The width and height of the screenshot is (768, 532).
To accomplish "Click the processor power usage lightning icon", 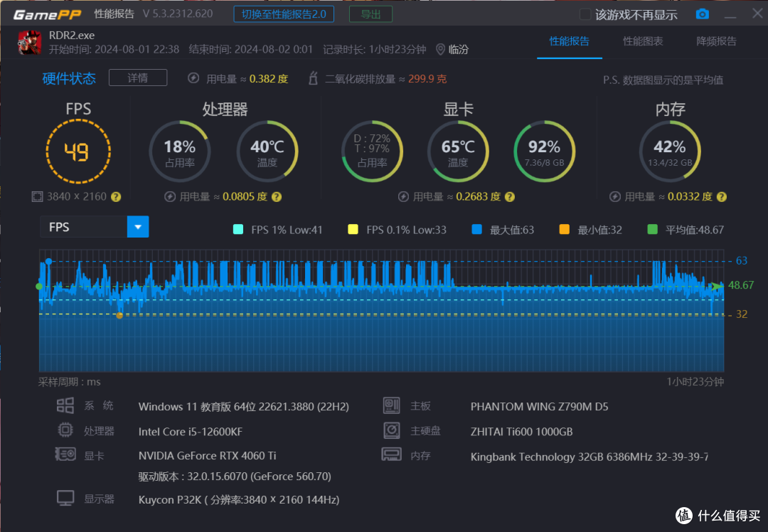I will click(x=170, y=197).
